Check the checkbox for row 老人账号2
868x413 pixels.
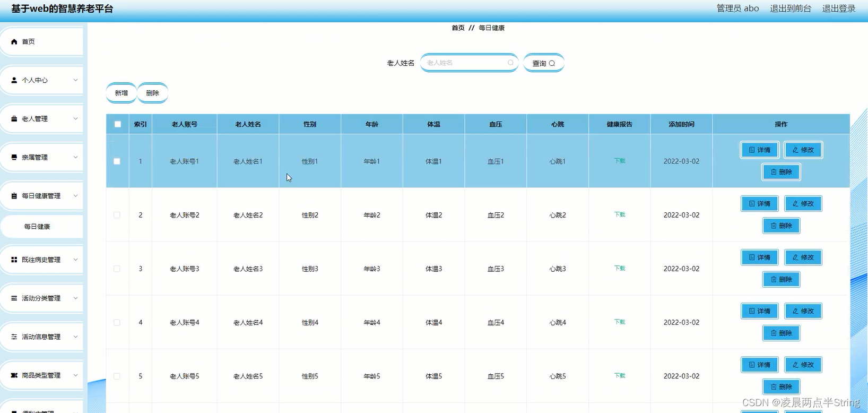(x=117, y=215)
